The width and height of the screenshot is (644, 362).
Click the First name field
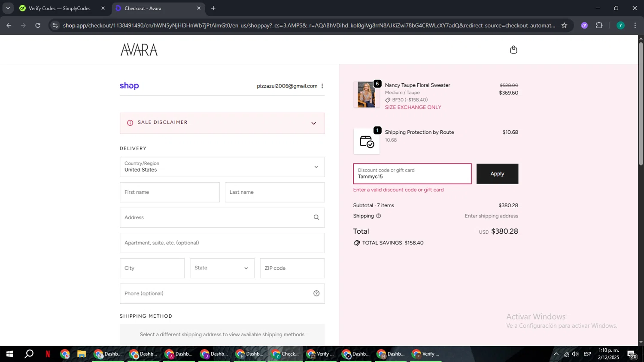coord(170,192)
